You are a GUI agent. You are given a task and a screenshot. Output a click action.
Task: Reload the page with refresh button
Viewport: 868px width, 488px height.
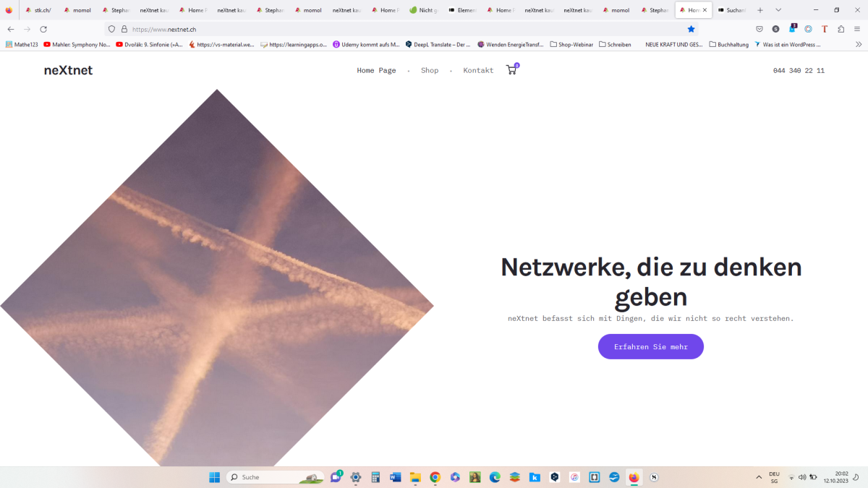43,29
